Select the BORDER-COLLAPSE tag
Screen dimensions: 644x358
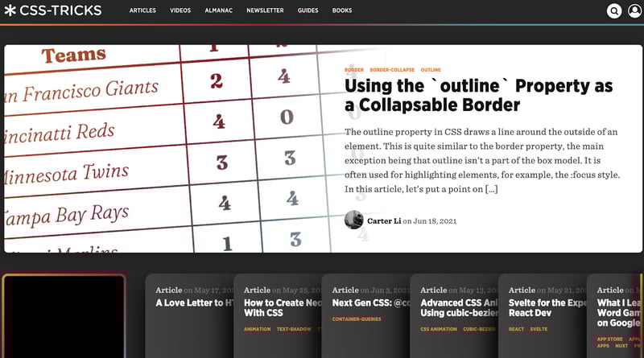pyautogui.click(x=392, y=70)
